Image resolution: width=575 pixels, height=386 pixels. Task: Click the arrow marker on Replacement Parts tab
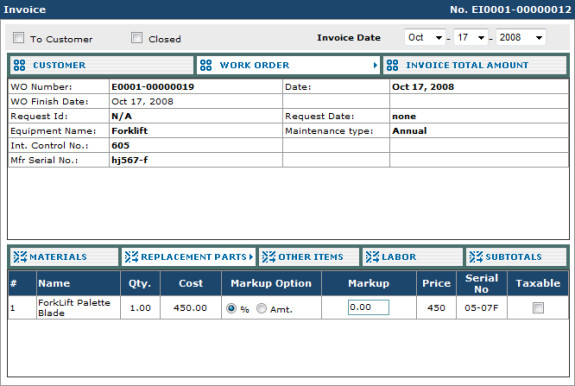tap(251, 257)
